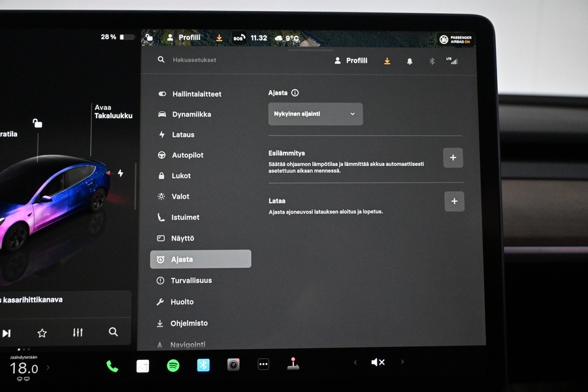
Task: Expand Esilämmitys scheduling with plus button
Action: (x=453, y=157)
